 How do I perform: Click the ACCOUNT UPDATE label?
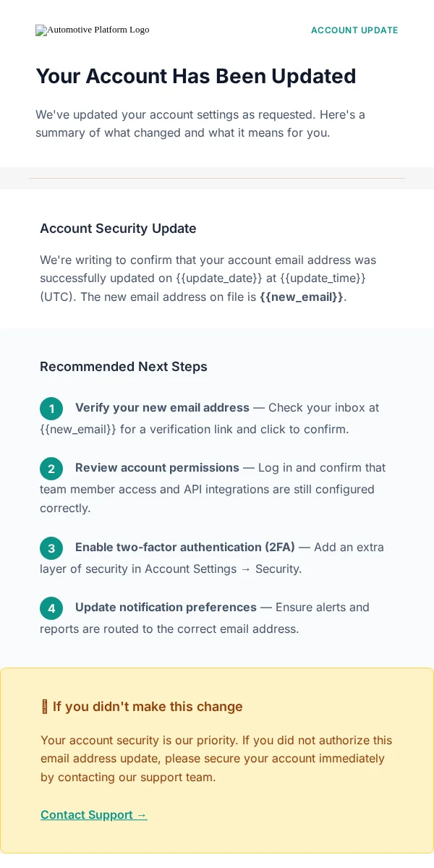354,30
